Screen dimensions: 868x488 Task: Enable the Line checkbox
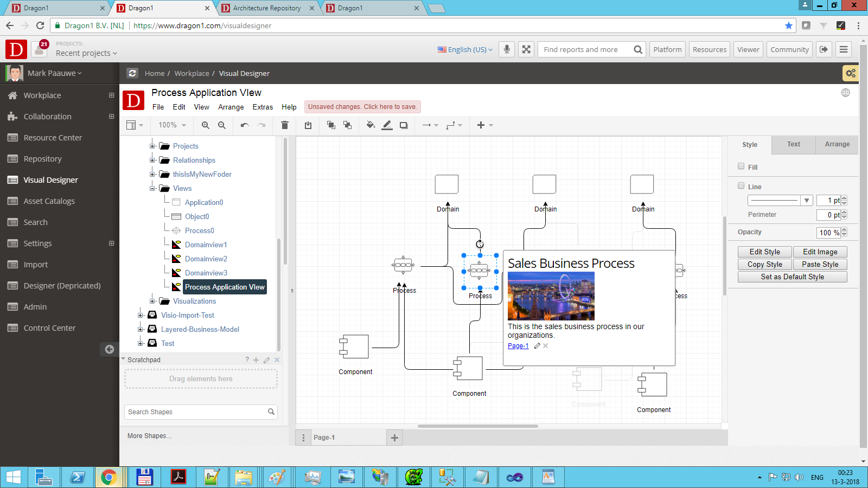coord(741,186)
